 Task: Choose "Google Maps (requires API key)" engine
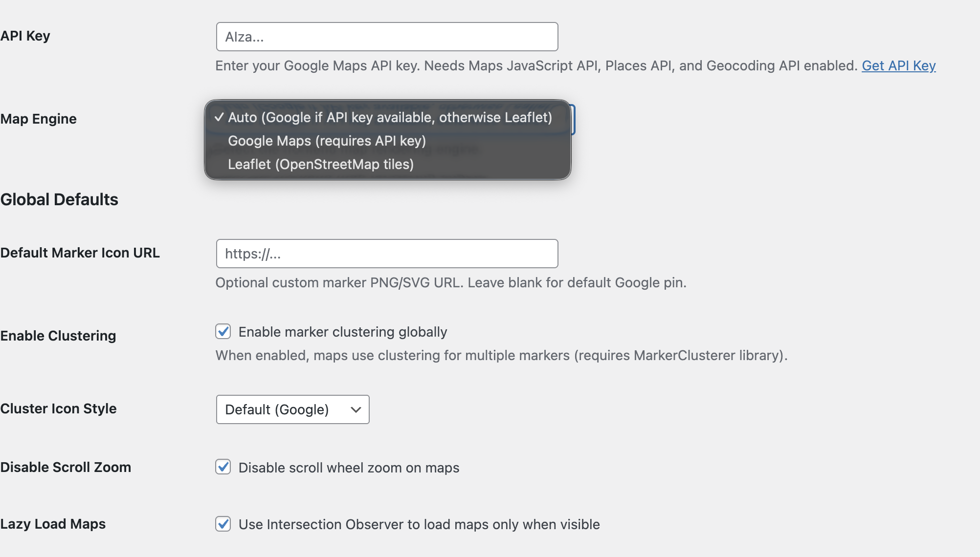[x=327, y=141]
